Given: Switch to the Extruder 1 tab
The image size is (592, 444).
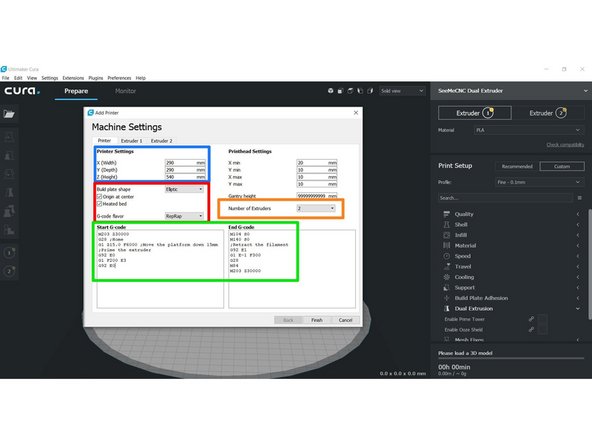Looking at the screenshot, I should [131, 141].
